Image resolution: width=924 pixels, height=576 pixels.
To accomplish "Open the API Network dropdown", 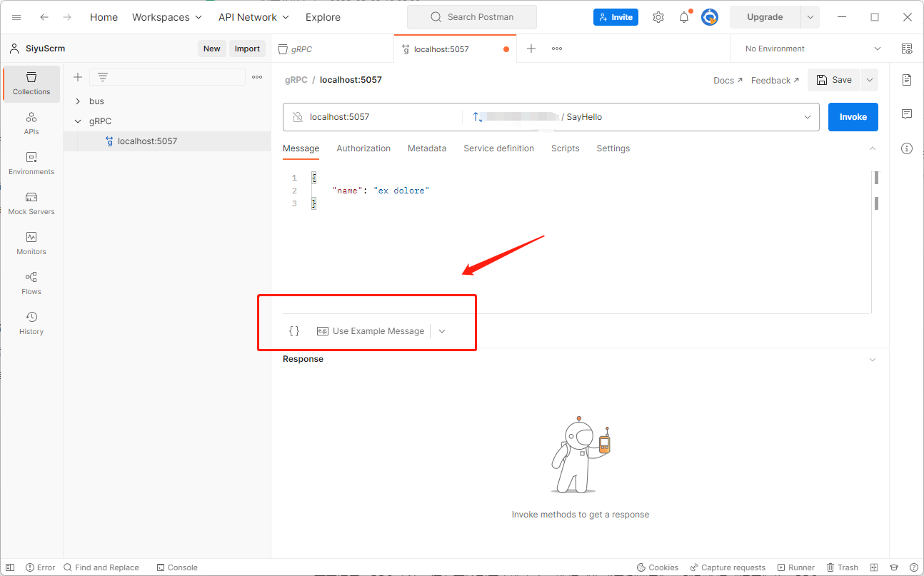I will click(x=254, y=17).
